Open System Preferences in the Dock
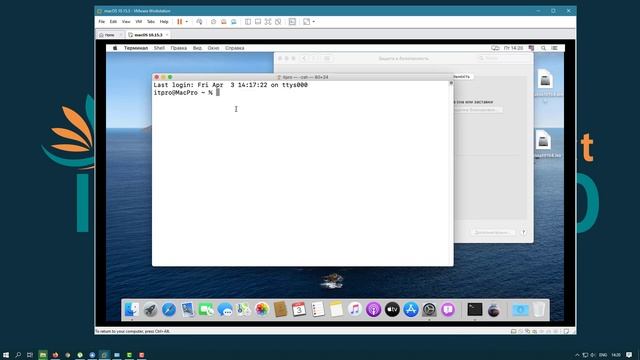Viewport: 640px width, 360px height. (x=429, y=310)
